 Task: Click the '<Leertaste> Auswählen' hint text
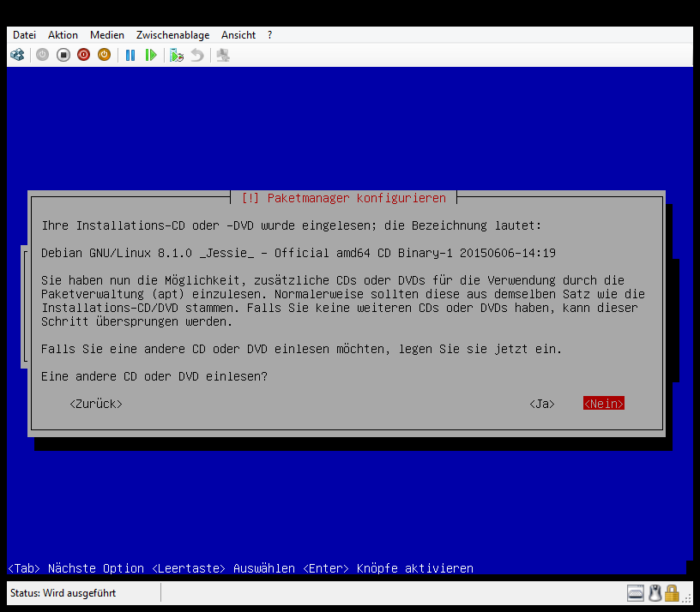pos(223,568)
